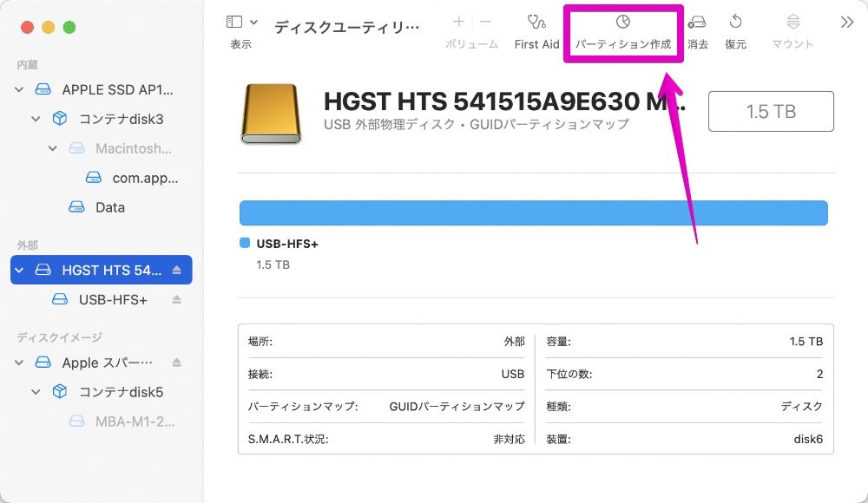Screen dimensions: 868x503
Task: Collapse the Apple スパース image row
Action: pyautogui.click(x=19, y=363)
